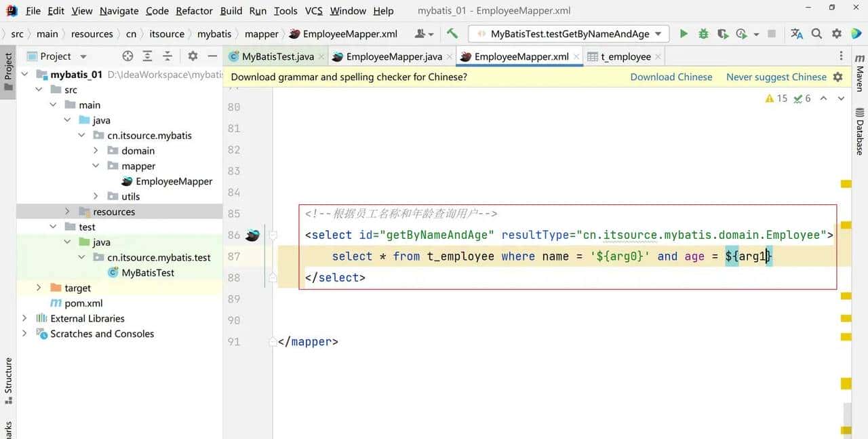Collapse all in Project panel
The height and width of the screenshot is (439, 868).
[167, 56]
